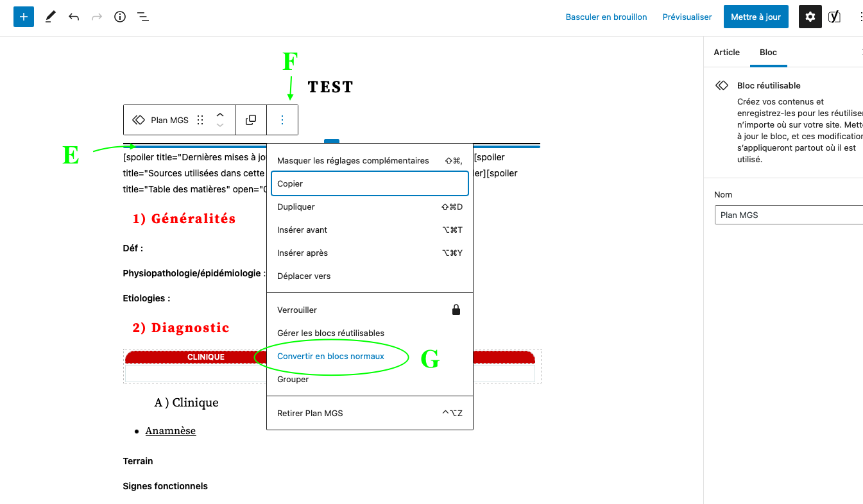Select Insérer après menu entry
Viewport: 863px width, 504px height.
click(370, 253)
